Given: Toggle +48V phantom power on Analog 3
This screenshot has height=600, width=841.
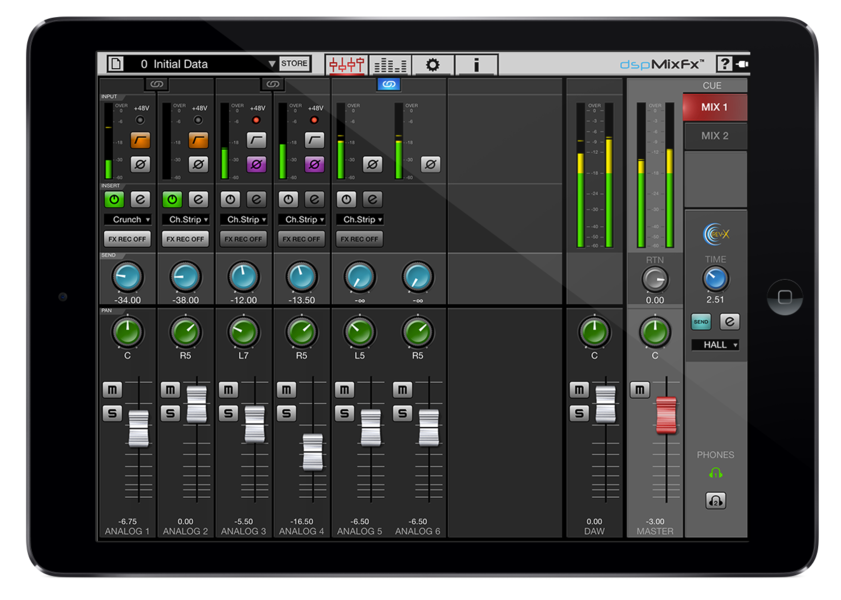Looking at the screenshot, I should tap(256, 120).
